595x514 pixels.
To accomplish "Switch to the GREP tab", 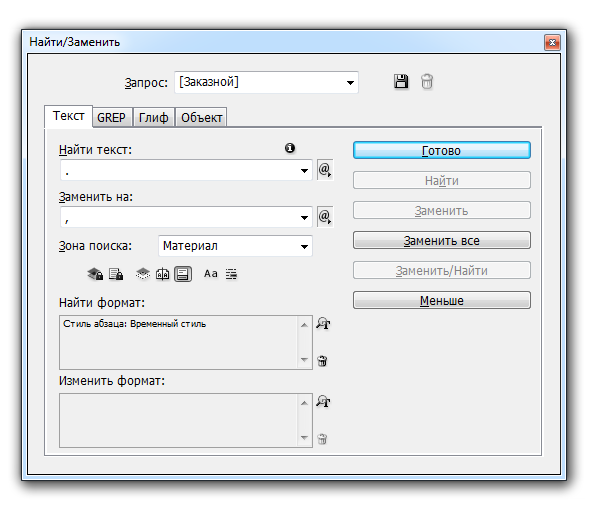I will [x=111, y=118].
